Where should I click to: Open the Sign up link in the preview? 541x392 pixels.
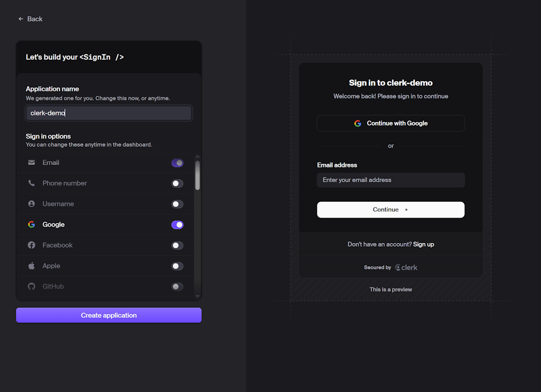tap(423, 244)
